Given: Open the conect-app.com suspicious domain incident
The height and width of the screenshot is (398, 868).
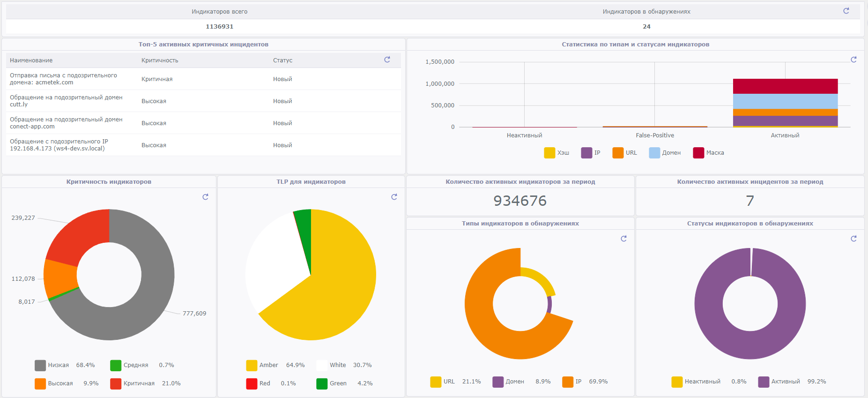Looking at the screenshot, I should [x=66, y=123].
